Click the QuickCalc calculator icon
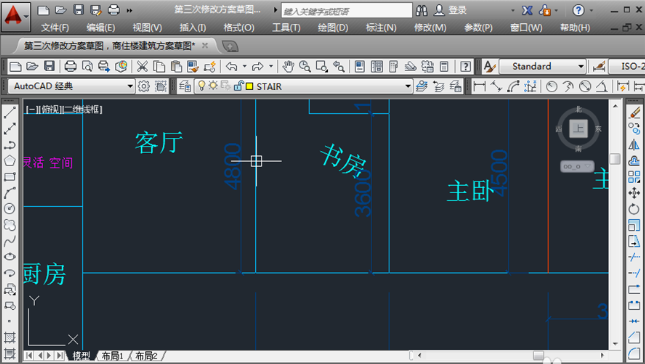 point(444,66)
